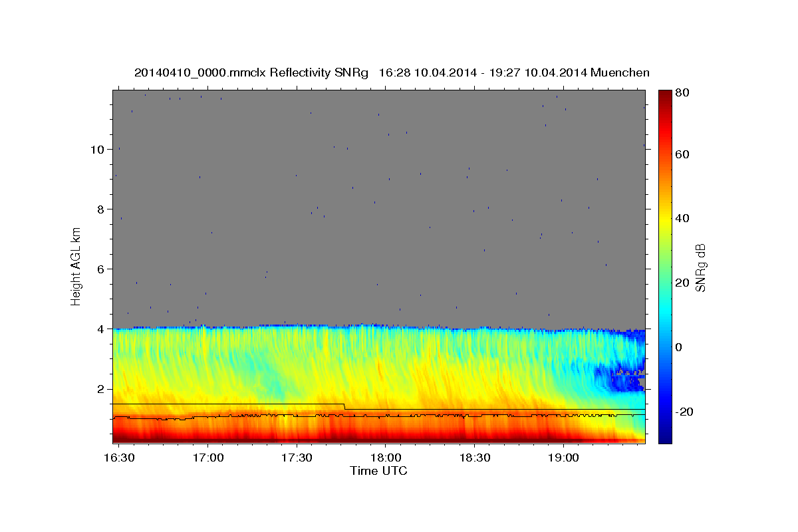Click the colorbar value -20
Image resolution: width=798 pixels, height=532 pixels.
pos(686,412)
